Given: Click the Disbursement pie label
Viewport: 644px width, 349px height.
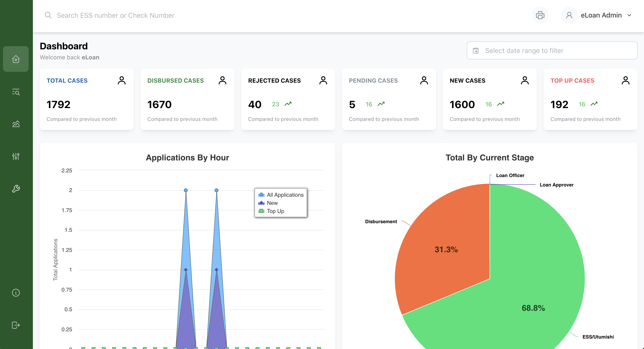Looking at the screenshot, I should point(381,221).
